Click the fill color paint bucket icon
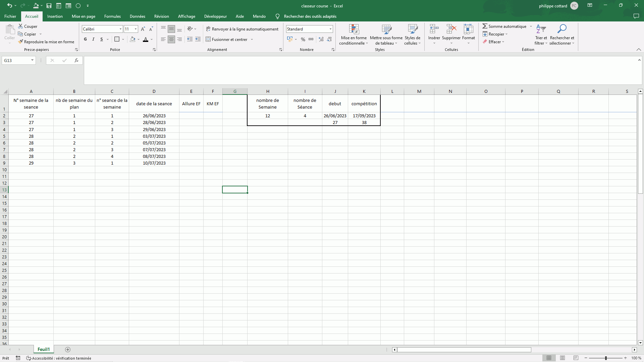Viewport: 644px width, 362px height. click(133, 39)
